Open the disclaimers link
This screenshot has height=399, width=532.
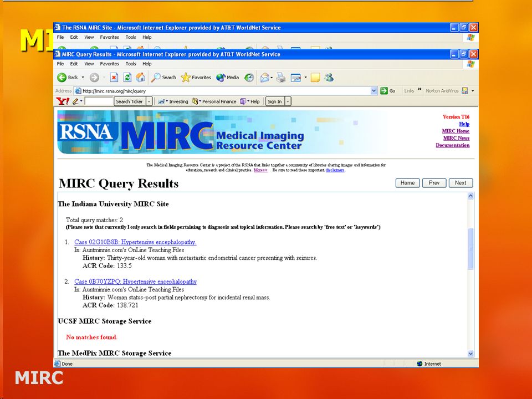335,170
